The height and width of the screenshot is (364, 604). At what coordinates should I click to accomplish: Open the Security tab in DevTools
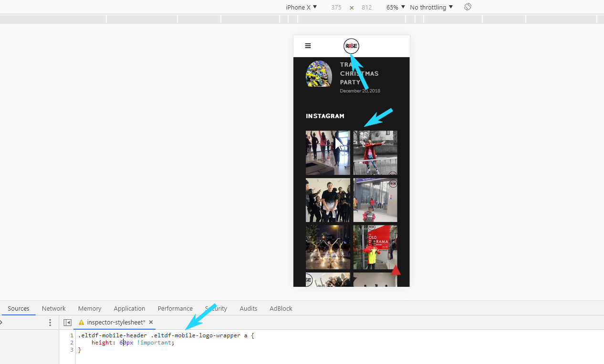coord(216,308)
